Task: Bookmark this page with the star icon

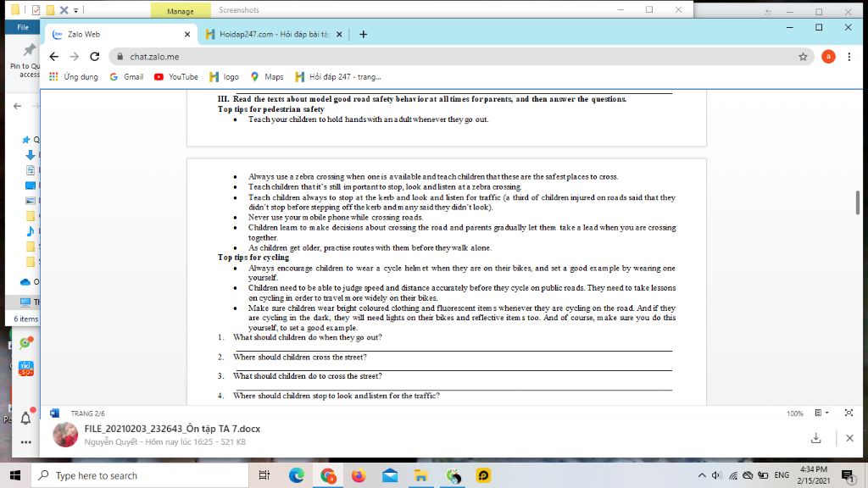Action: (x=803, y=57)
